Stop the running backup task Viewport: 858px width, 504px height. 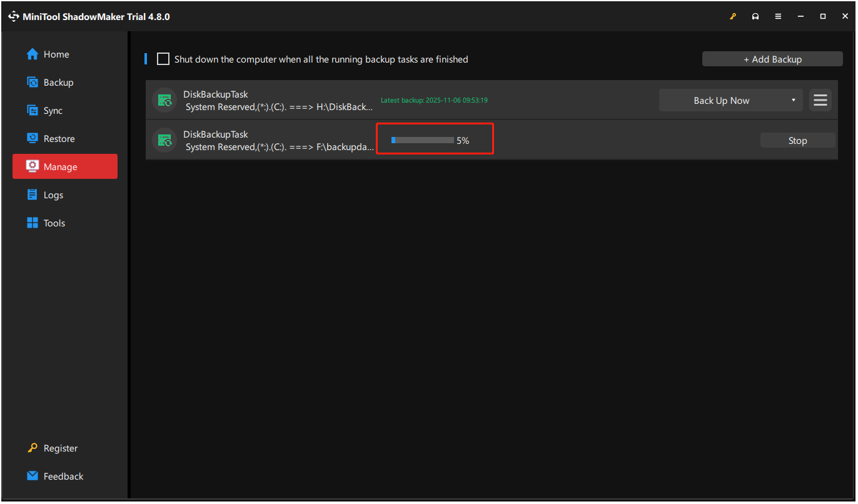(x=797, y=140)
